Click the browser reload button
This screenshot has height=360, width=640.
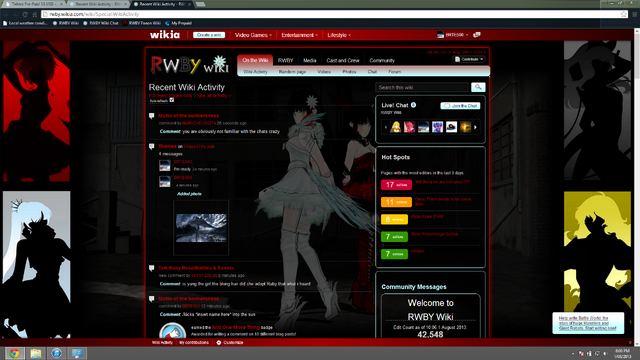pos(25,14)
